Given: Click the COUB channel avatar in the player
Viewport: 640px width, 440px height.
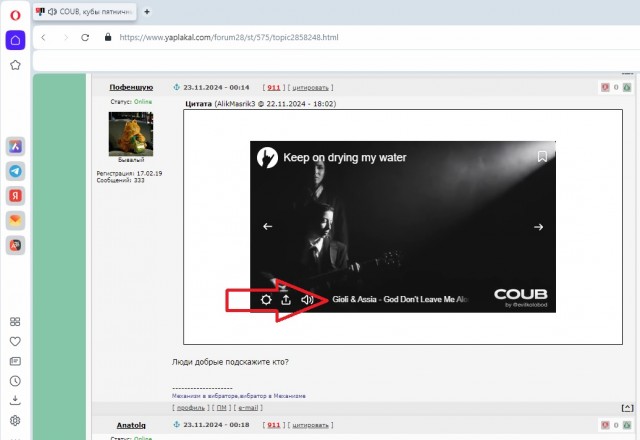Looking at the screenshot, I should point(267,158).
